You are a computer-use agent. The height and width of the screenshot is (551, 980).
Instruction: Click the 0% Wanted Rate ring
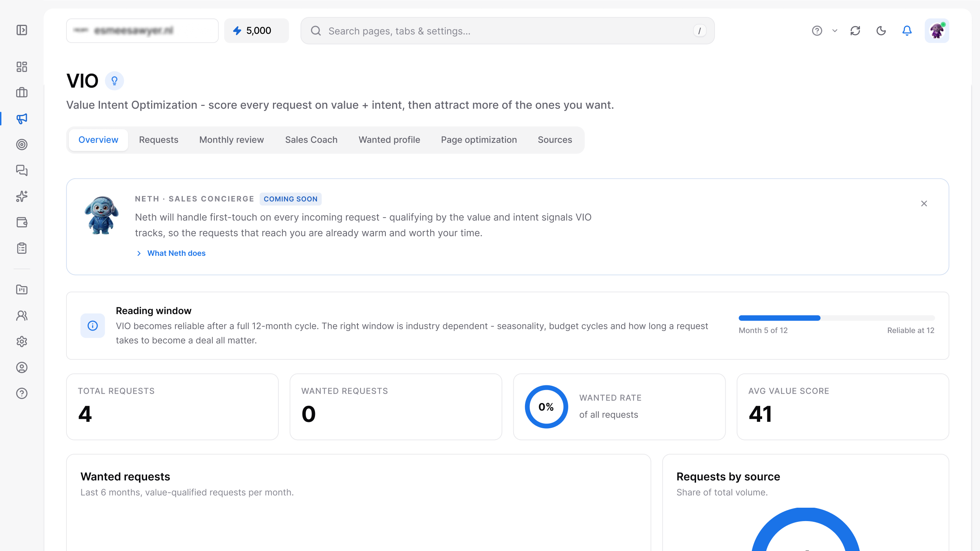pos(547,407)
